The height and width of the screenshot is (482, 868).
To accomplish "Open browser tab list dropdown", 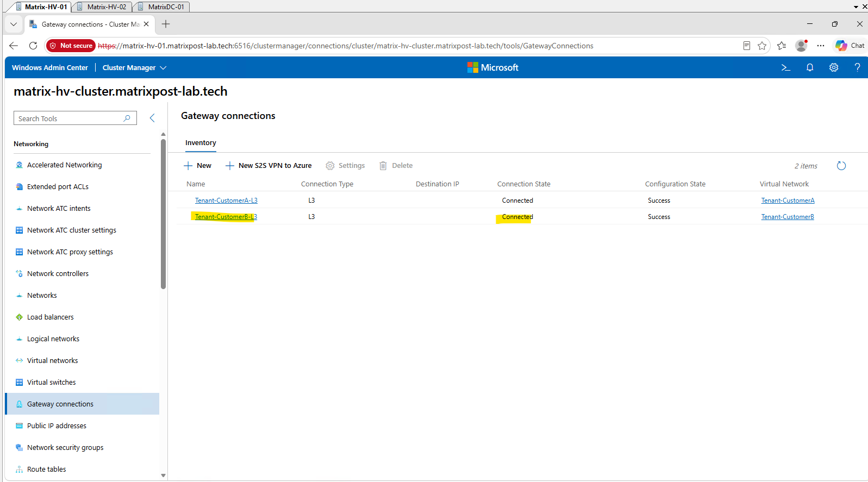I will 14,24.
